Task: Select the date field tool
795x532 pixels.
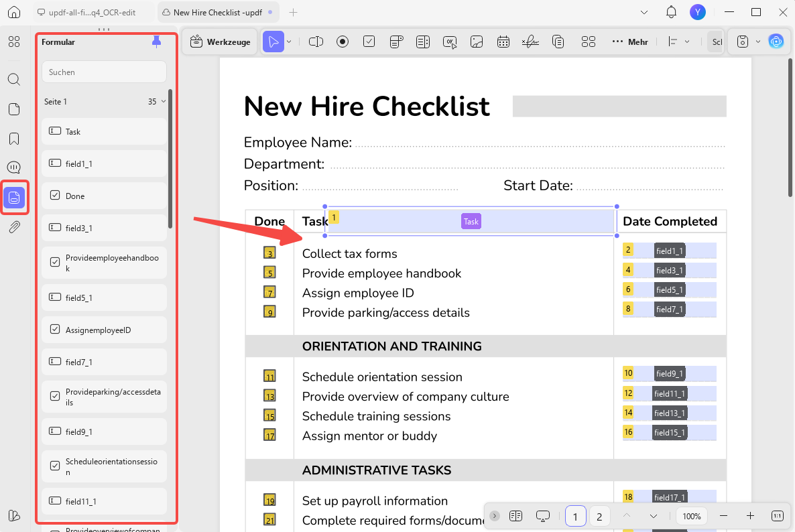Action: pyautogui.click(x=503, y=42)
